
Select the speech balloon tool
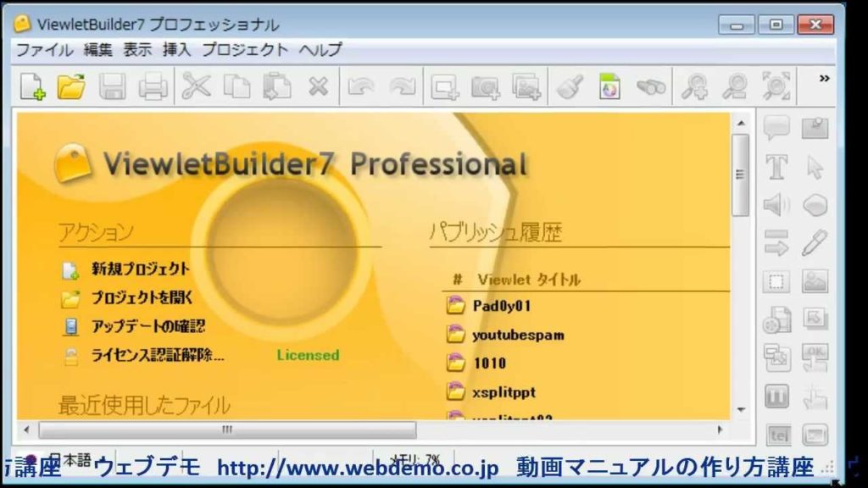(776, 128)
